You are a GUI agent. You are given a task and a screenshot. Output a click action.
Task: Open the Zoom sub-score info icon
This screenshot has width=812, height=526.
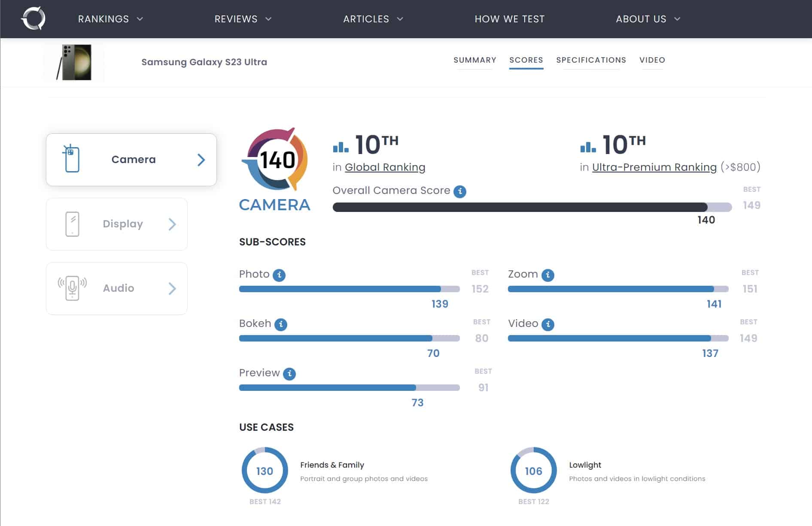click(x=547, y=275)
